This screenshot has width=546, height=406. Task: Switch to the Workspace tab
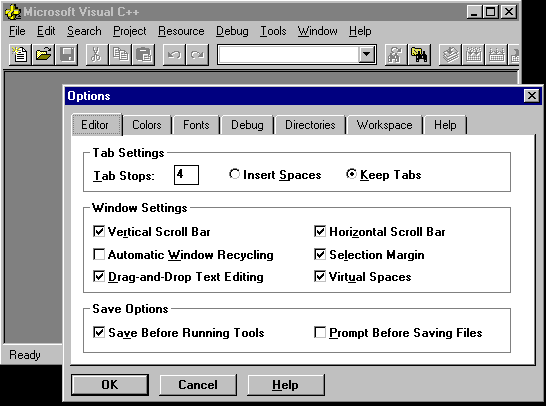[x=384, y=125]
